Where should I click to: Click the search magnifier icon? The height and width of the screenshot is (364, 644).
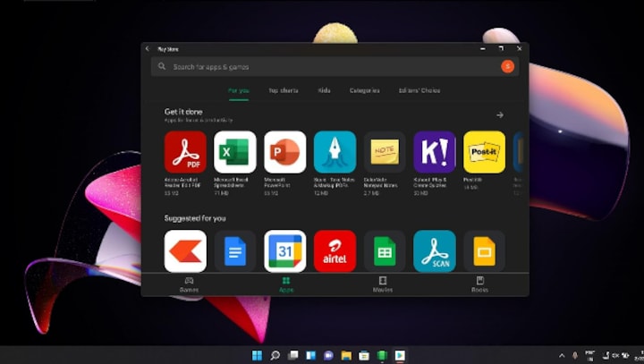(162, 66)
